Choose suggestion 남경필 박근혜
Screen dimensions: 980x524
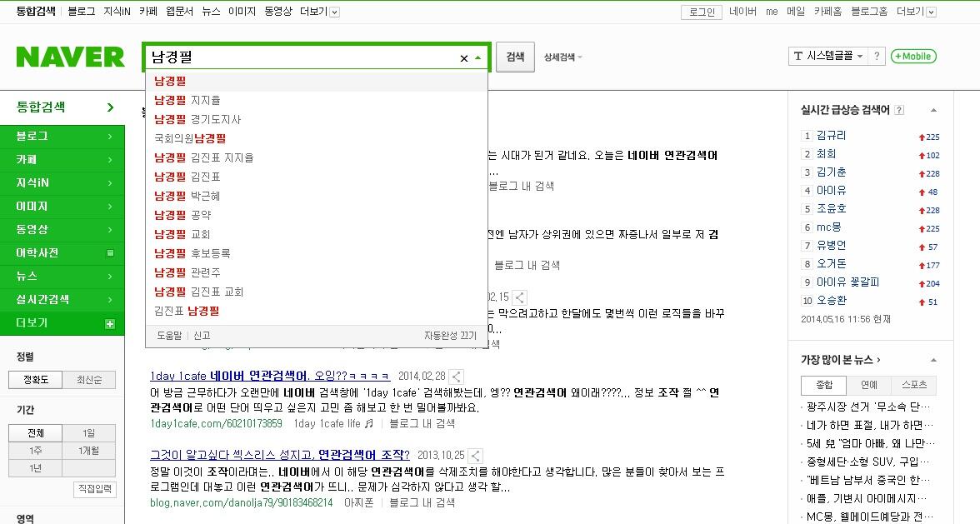coord(317,196)
